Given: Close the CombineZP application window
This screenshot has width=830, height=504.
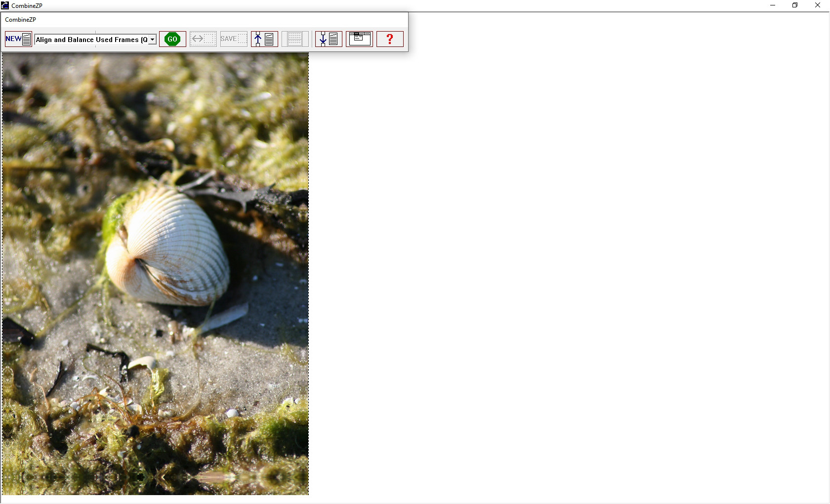Looking at the screenshot, I should (x=818, y=5).
